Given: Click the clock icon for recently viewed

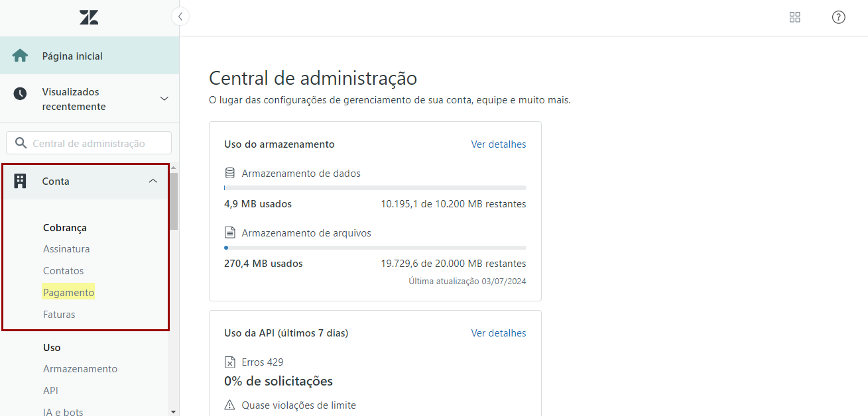Looking at the screenshot, I should (x=20, y=94).
